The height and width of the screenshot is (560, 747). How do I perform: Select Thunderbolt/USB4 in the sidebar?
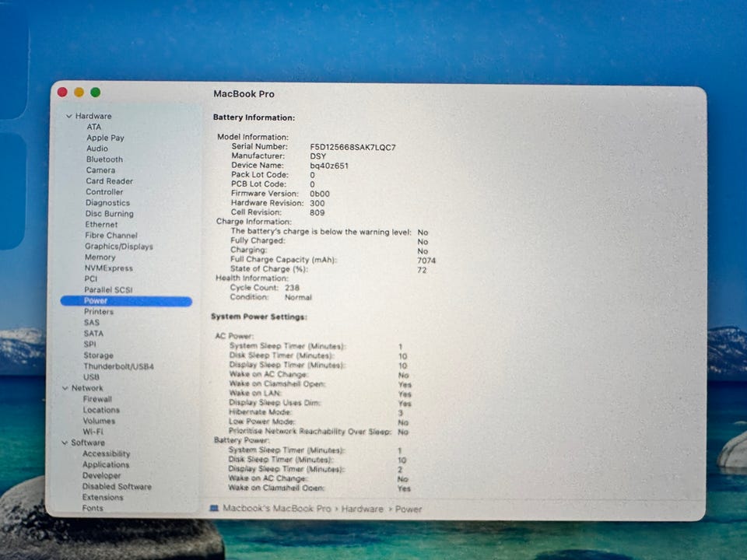tap(118, 366)
